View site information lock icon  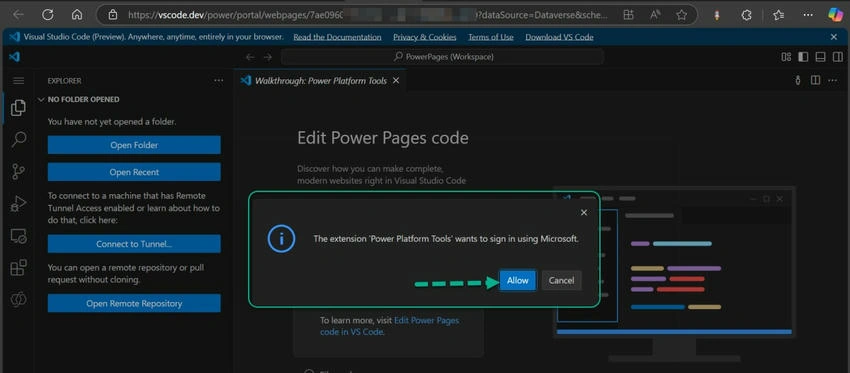pos(112,15)
